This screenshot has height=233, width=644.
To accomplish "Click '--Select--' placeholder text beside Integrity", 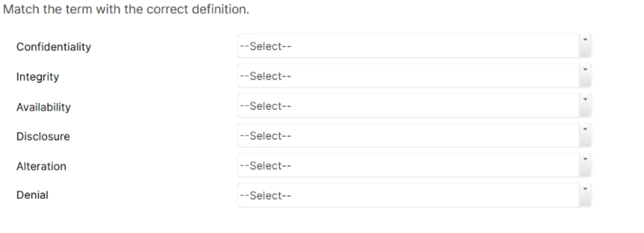I will click(x=265, y=76).
